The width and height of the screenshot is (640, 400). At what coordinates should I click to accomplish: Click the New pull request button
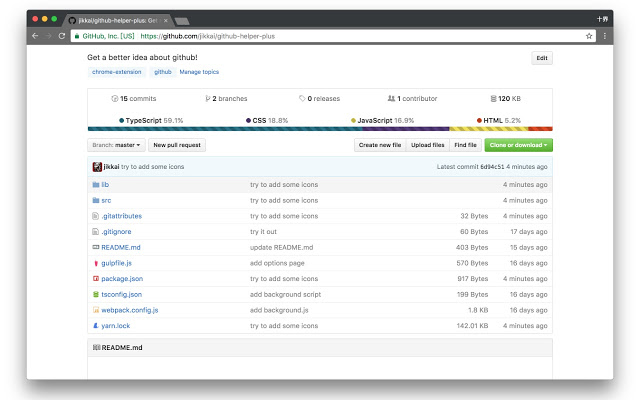(x=177, y=145)
